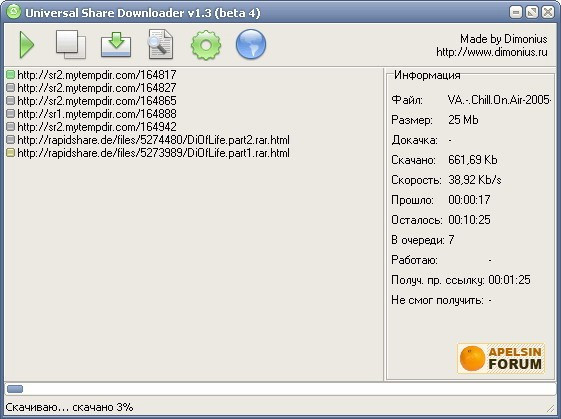Select the rapidshare DiOfLife.part1.rar.html row
The image size is (561, 419).
pos(153,153)
